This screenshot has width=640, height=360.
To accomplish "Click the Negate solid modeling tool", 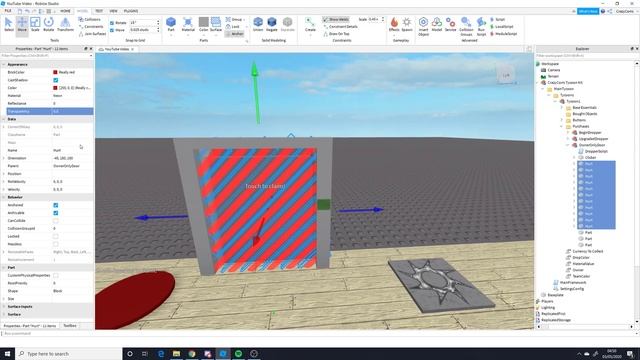I will click(x=272, y=24).
